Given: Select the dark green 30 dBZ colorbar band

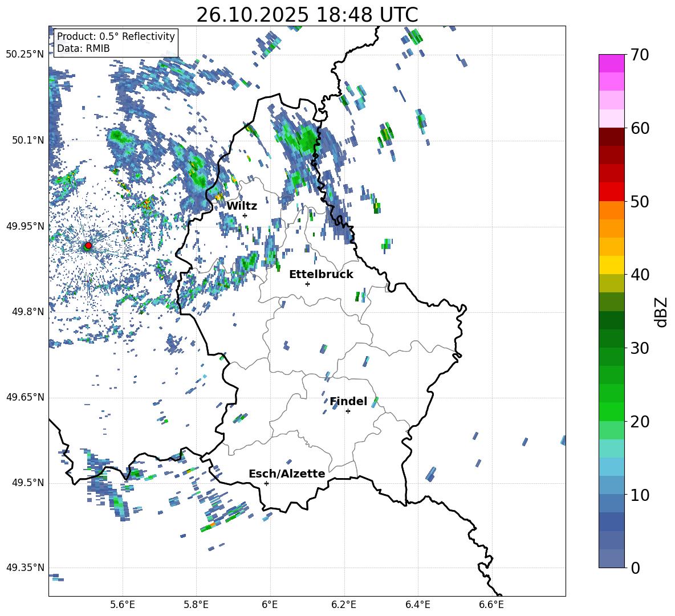Looking at the screenshot, I should (612, 338).
